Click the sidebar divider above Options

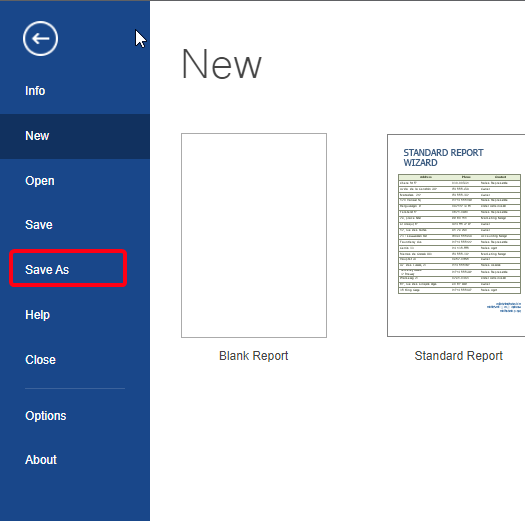click(75, 388)
